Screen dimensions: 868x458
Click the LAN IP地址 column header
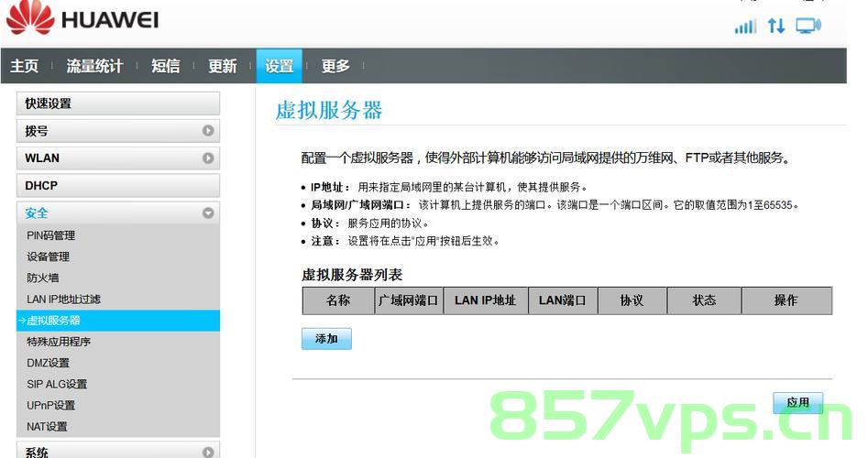(486, 300)
